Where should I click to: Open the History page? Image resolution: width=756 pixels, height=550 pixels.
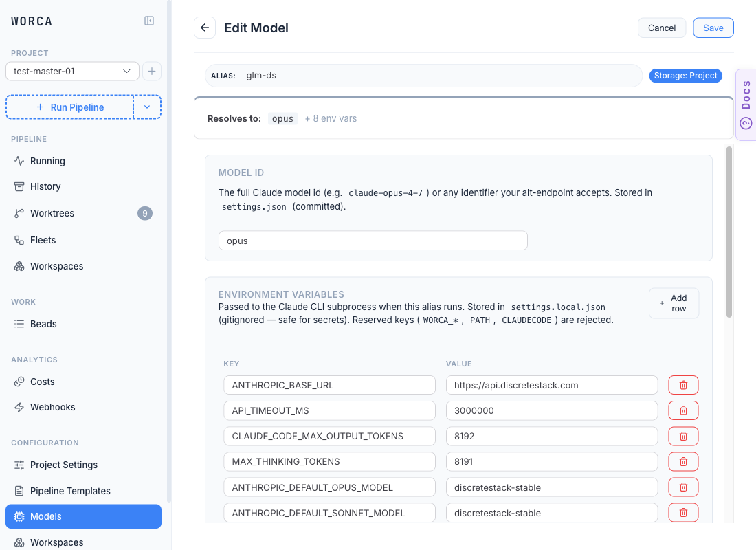83,187
